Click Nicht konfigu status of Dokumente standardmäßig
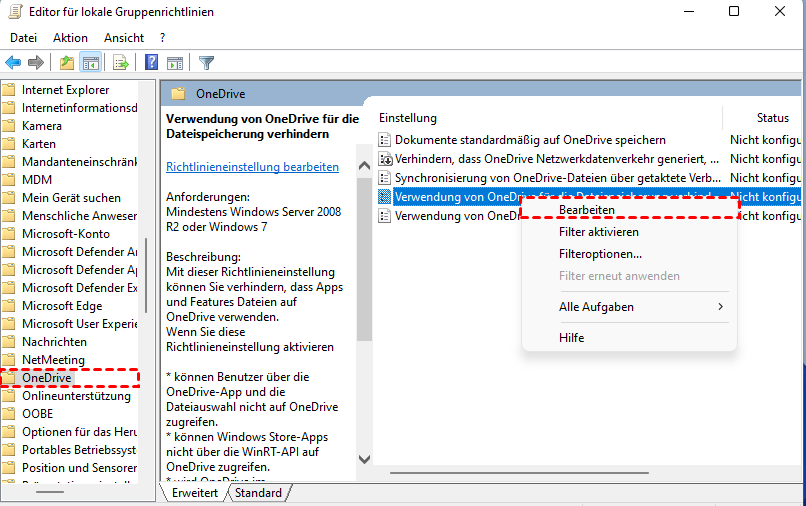806x506 pixels. pos(765,140)
